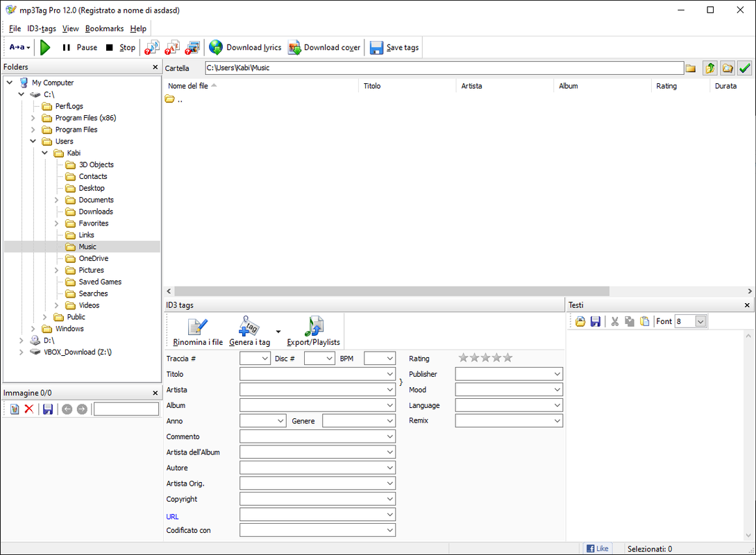Open the parent folder '..' entry
756x555 pixels.
pos(174,100)
